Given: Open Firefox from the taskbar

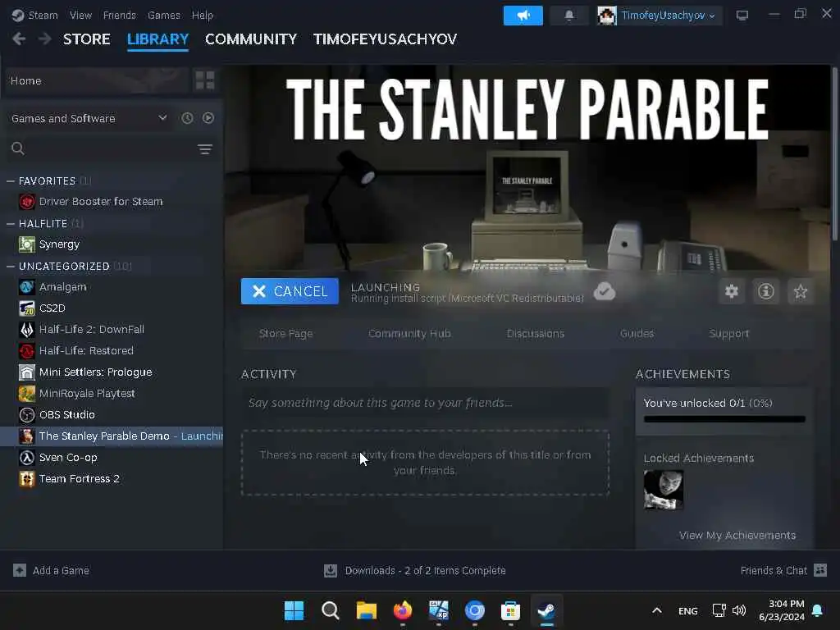Looking at the screenshot, I should point(403,610).
